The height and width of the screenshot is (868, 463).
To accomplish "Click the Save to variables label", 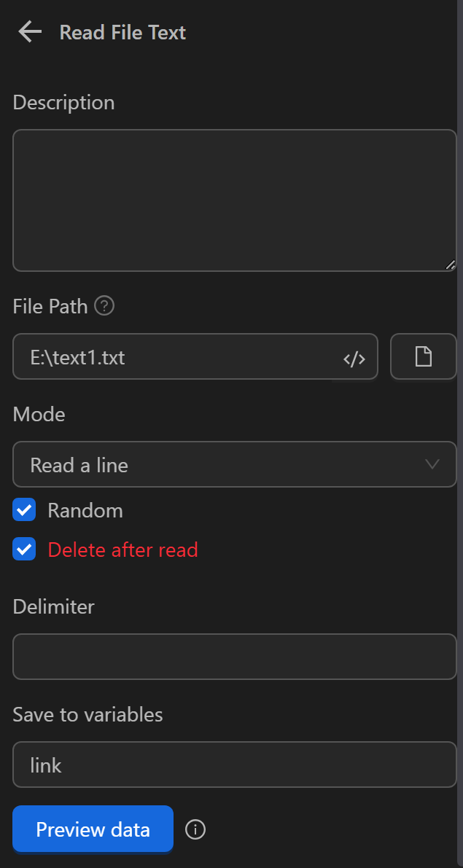I will pyautogui.click(x=87, y=714).
